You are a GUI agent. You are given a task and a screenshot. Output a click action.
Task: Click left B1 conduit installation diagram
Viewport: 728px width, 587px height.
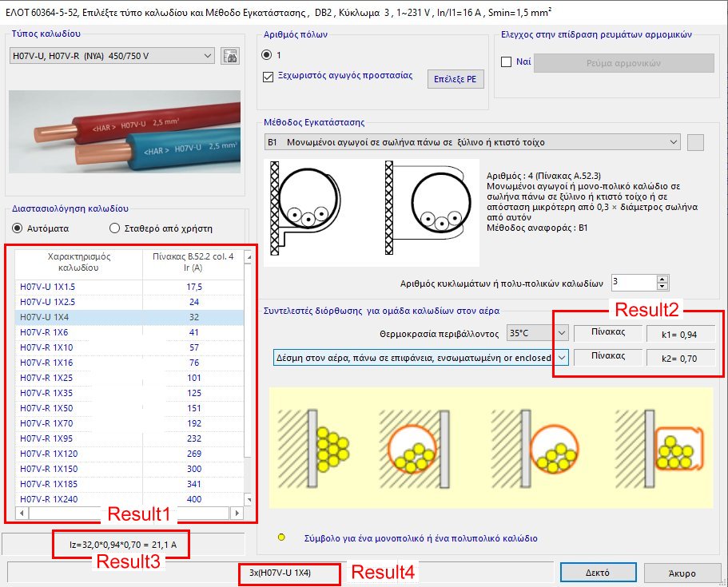(x=305, y=208)
